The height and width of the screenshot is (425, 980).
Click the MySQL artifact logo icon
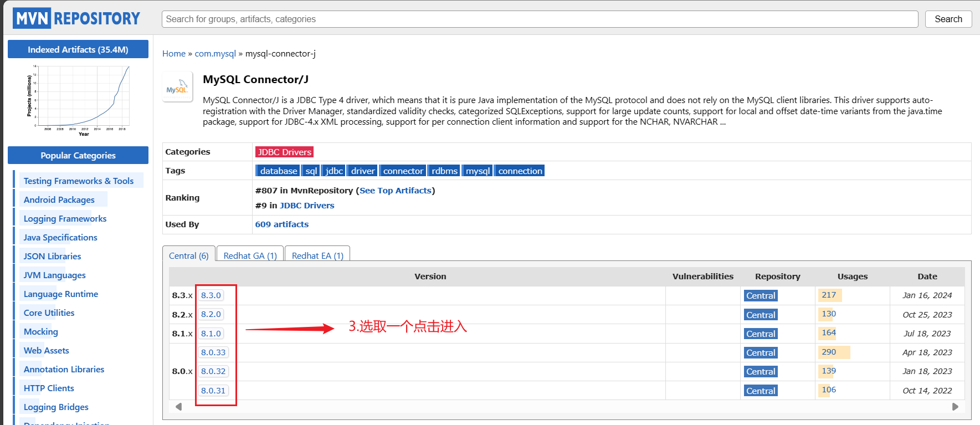[x=177, y=87]
